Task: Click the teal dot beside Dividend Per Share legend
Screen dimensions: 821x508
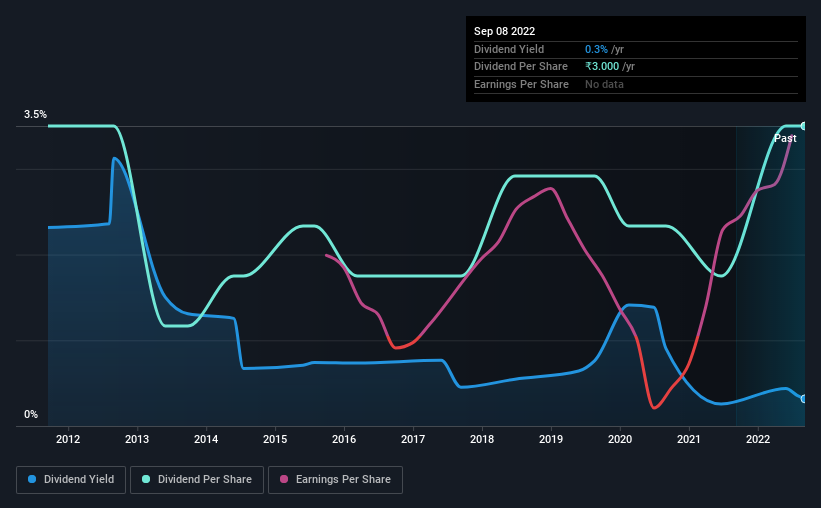Action: click(146, 480)
